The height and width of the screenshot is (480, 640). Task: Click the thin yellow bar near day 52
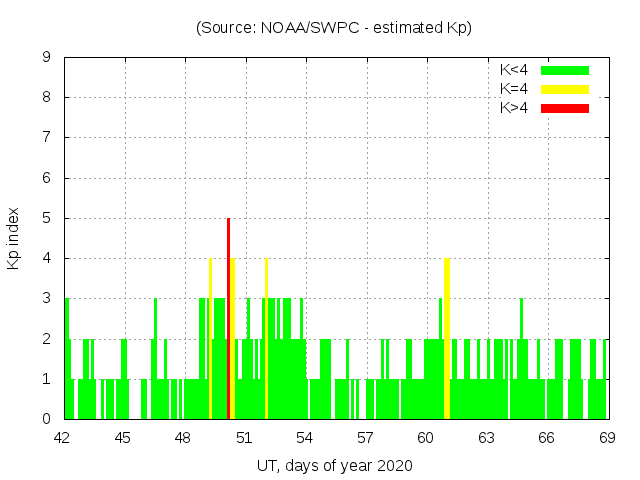pos(266,338)
